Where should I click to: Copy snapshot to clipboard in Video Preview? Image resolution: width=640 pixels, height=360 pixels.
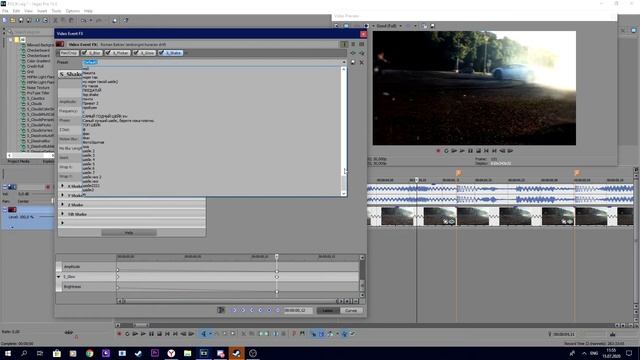[424, 26]
